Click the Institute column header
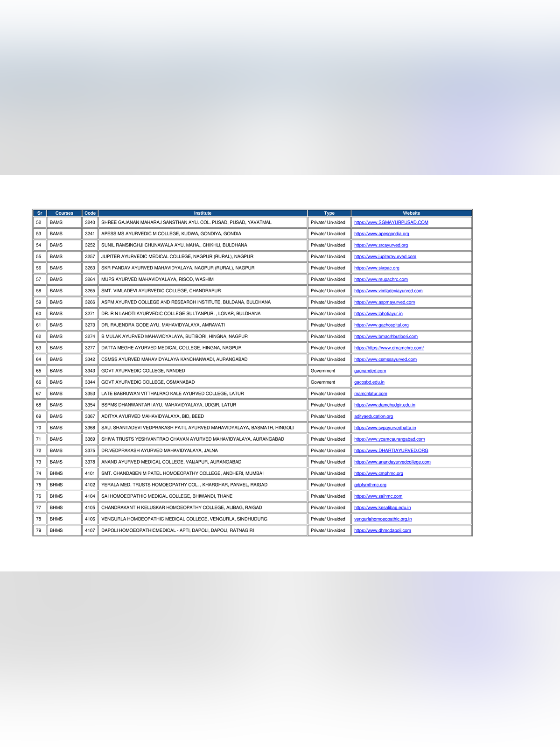Screen dimensions: 560x747 tap(203, 213)
